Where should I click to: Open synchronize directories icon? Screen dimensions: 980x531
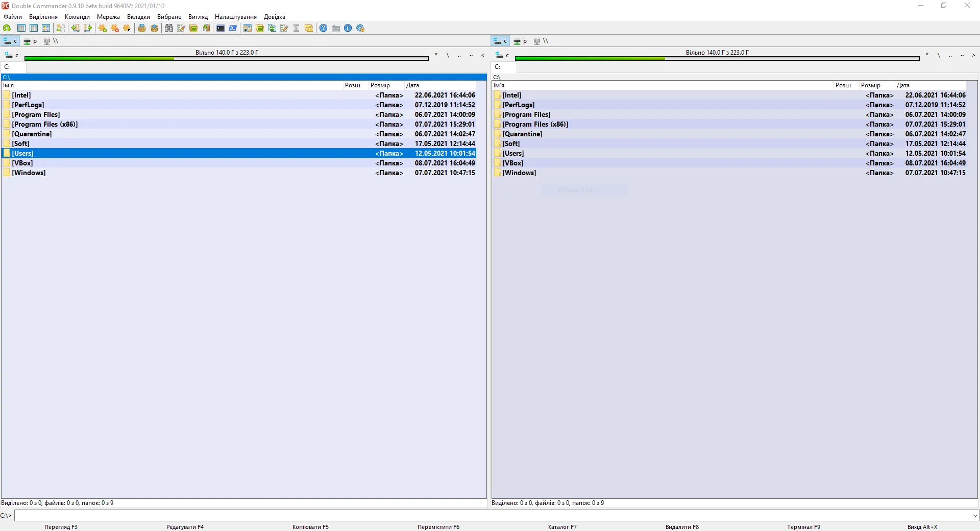coord(193,28)
